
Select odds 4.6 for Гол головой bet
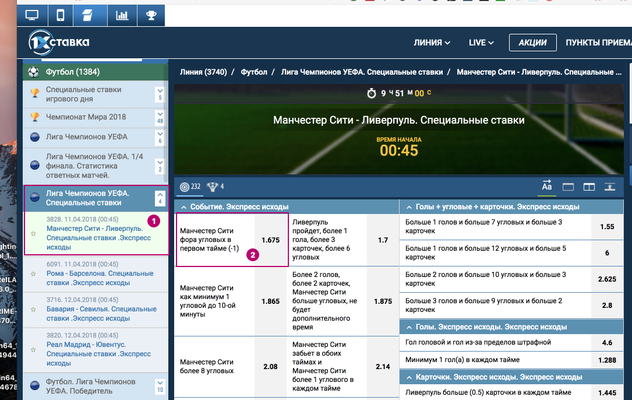click(x=607, y=342)
